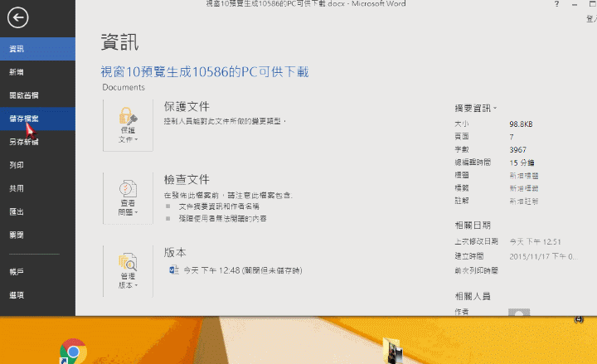Open 帳戶 account settings

click(x=37, y=272)
